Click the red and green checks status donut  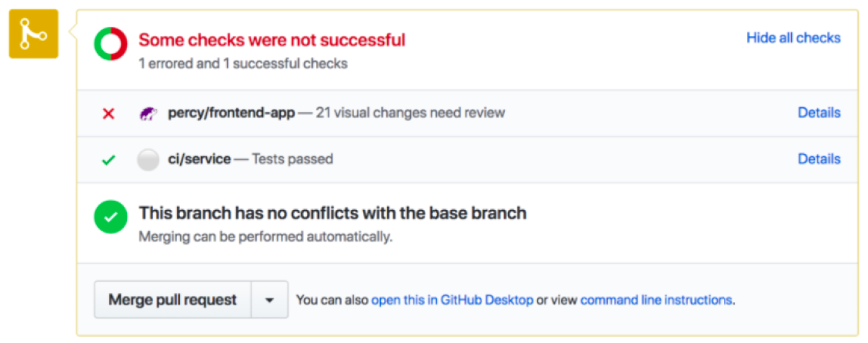click(x=111, y=45)
